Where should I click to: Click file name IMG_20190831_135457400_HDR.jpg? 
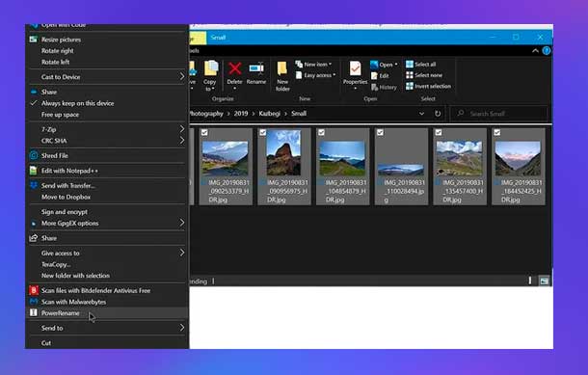463,191
